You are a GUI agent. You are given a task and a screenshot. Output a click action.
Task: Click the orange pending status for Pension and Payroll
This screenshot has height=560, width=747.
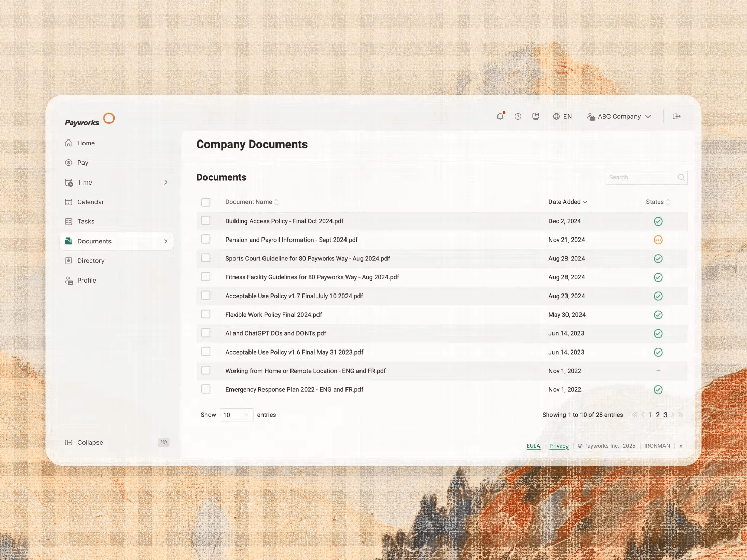click(658, 240)
